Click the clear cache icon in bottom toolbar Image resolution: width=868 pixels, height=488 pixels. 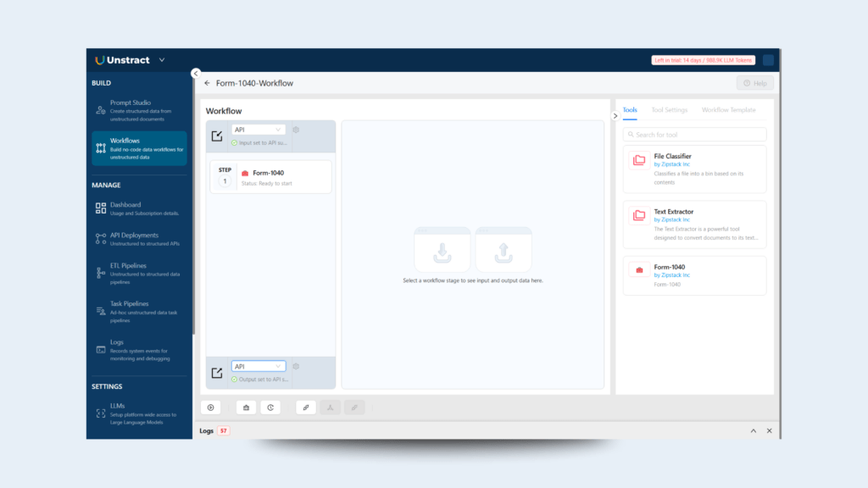coord(246,408)
